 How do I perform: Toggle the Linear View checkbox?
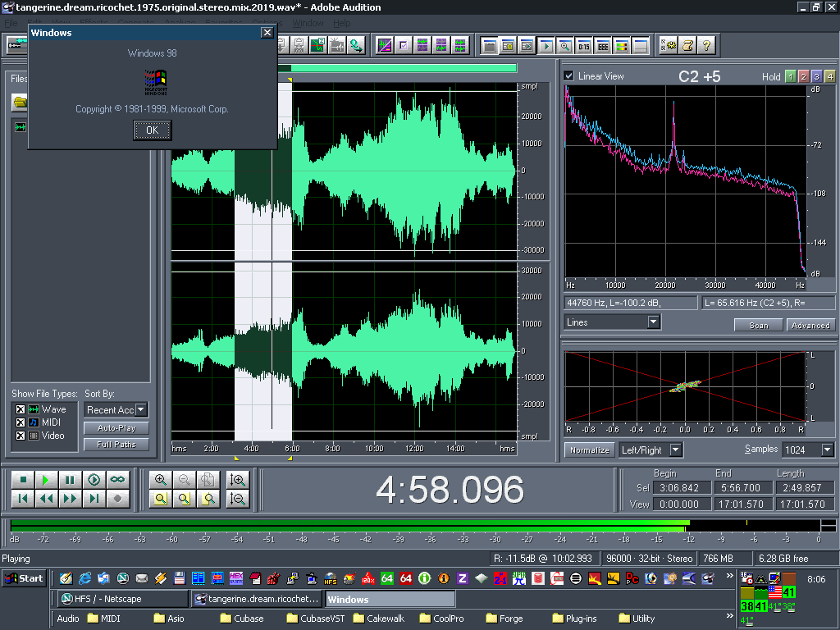569,76
